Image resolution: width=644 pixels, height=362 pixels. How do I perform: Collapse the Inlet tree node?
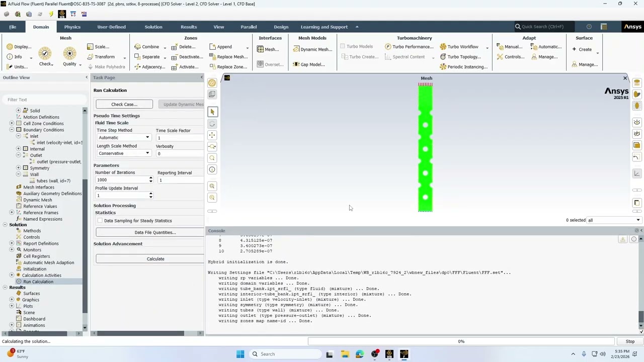tap(18, 136)
